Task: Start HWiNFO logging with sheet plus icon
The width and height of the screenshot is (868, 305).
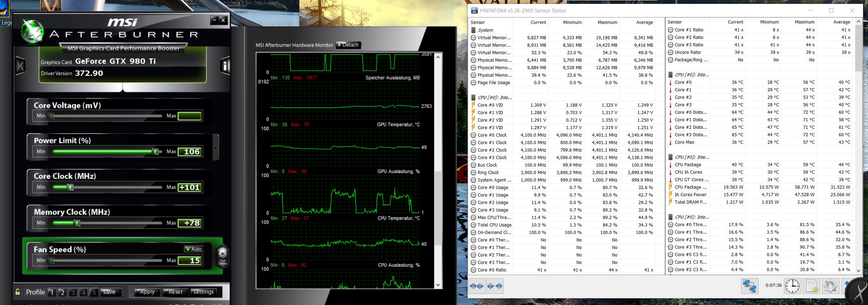Action: pos(812,286)
